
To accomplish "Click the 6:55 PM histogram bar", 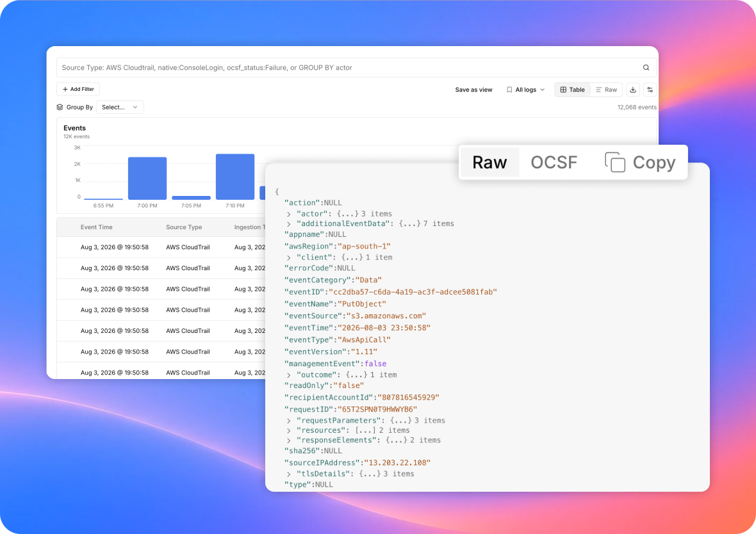I will pos(103,198).
